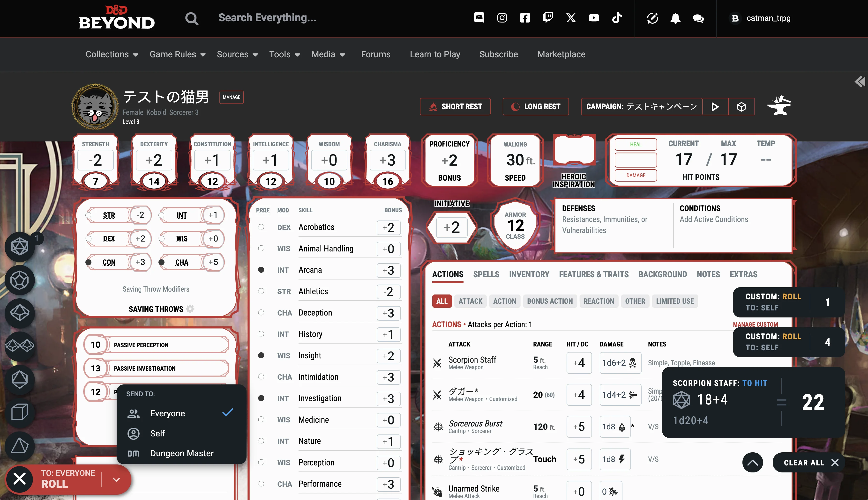Open the notifications bell

[x=675, y=18]
